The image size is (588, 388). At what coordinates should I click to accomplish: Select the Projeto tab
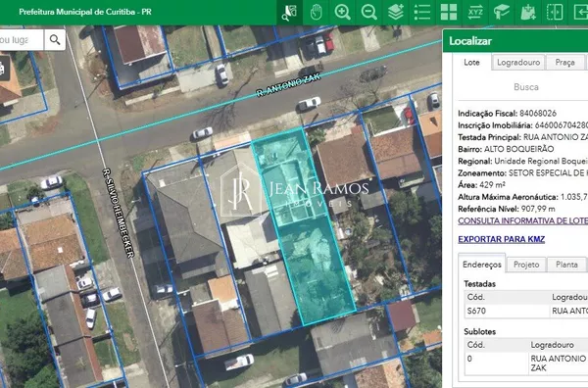[x=526, y=265]
